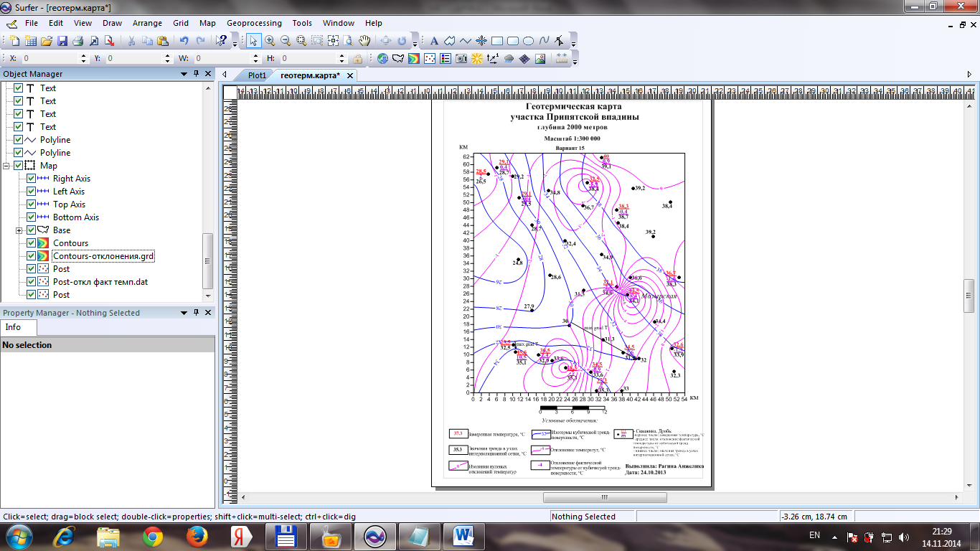980x551 pixels.
Task: Activate the context help pointer
Action: tap(222, 40)
